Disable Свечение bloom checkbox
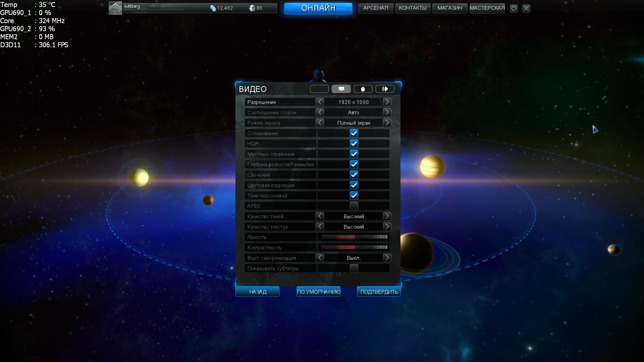 coord(354,175)
